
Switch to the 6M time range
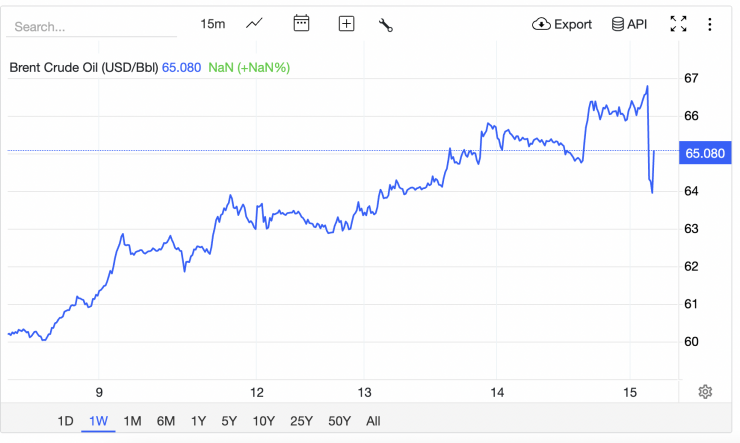coord(166,421)
